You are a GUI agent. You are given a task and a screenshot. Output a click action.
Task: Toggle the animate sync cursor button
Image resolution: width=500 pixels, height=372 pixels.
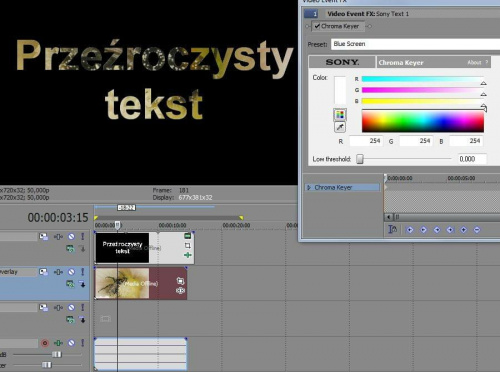(392, 230)
